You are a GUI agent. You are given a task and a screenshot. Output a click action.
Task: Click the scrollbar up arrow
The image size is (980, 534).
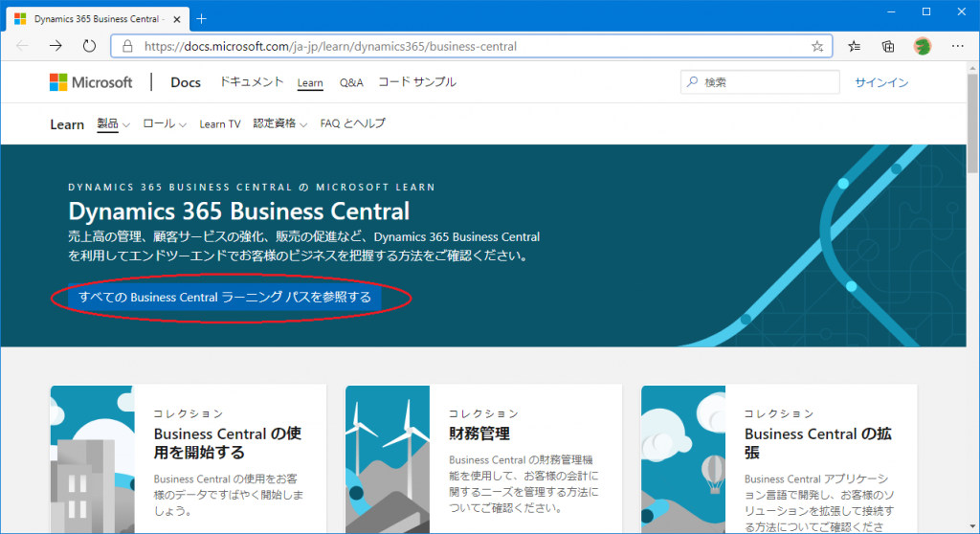click(972, 68)
